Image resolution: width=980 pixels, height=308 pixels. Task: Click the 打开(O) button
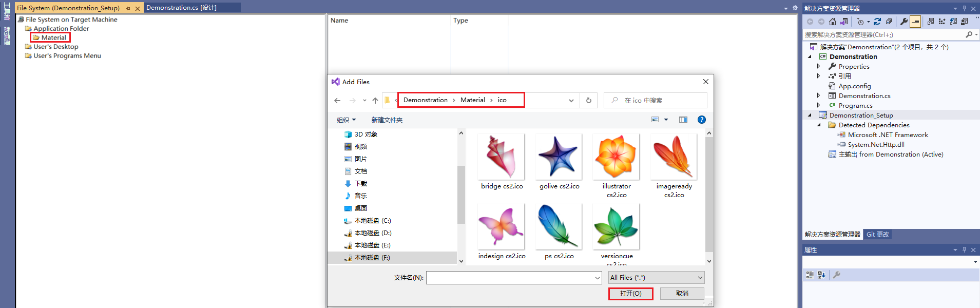click(630, 294)
